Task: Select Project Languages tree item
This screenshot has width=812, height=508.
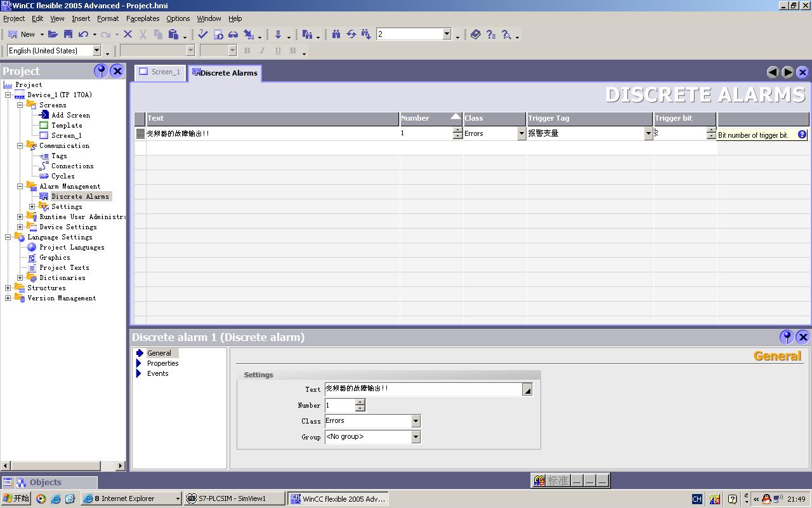Action: pyautogui.click(x=72, y=247)
